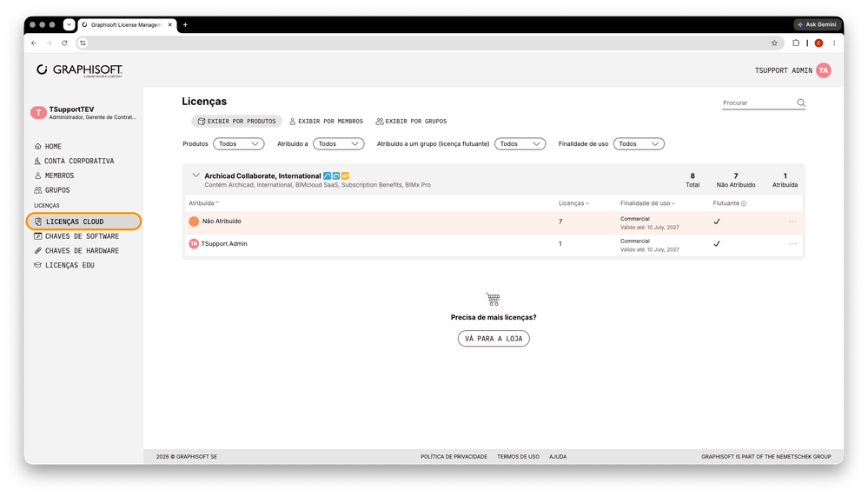Click the 7 Não Atribuído count
The height and width of the screenshot is (496, 868).
pos(736,180)
